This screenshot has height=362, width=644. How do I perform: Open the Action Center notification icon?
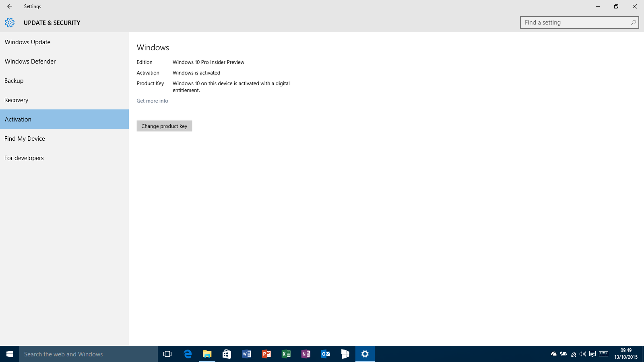(x=592, y=354)
